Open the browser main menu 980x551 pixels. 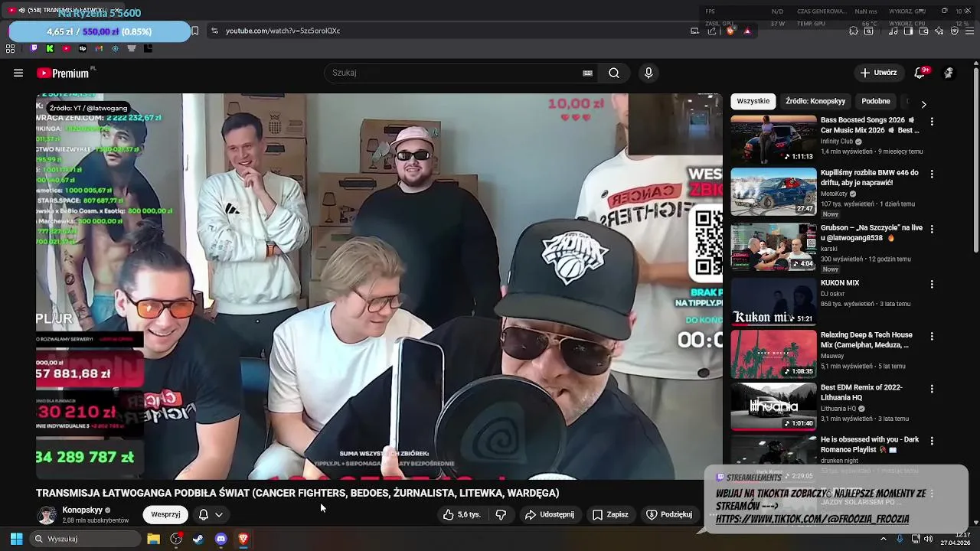click(969, 31)
